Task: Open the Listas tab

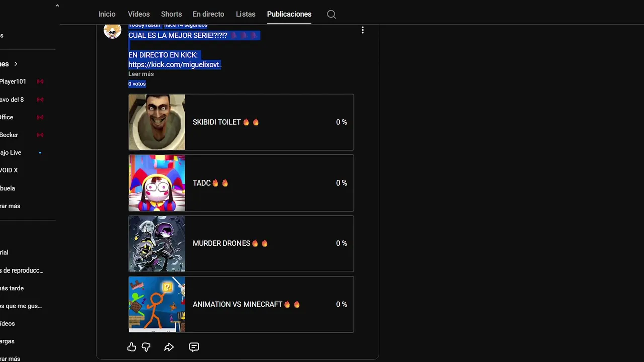Action: click(246, 14)
